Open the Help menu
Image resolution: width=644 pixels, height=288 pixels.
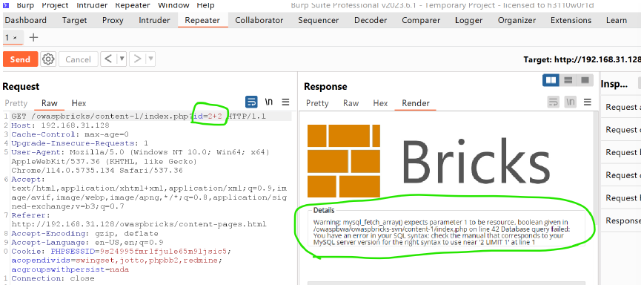[205, 5]
